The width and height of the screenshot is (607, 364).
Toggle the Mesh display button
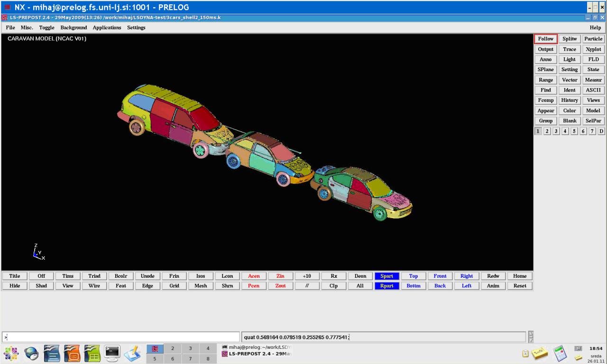201,286
